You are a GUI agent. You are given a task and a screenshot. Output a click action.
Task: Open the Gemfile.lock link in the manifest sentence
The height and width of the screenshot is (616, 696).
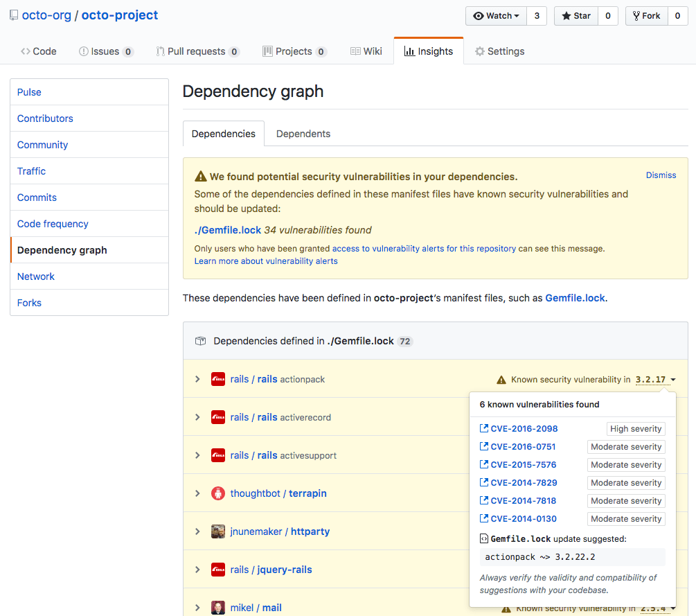click(x=575, y=298)
